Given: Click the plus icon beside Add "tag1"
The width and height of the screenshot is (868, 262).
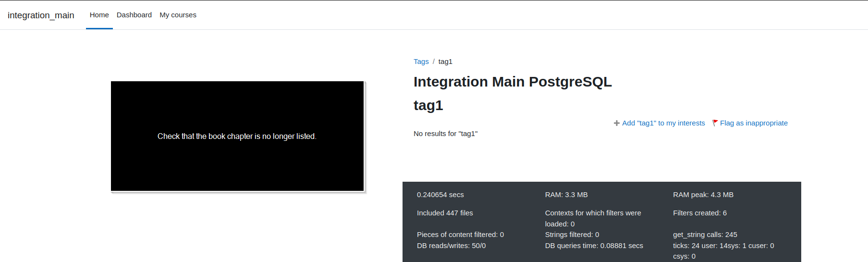Looking at the screenshot, I should point(616,123).
